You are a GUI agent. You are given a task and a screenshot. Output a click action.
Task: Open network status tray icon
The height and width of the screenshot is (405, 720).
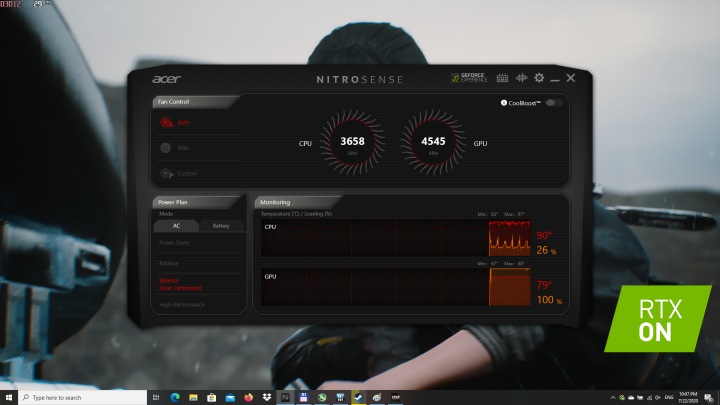649,398
